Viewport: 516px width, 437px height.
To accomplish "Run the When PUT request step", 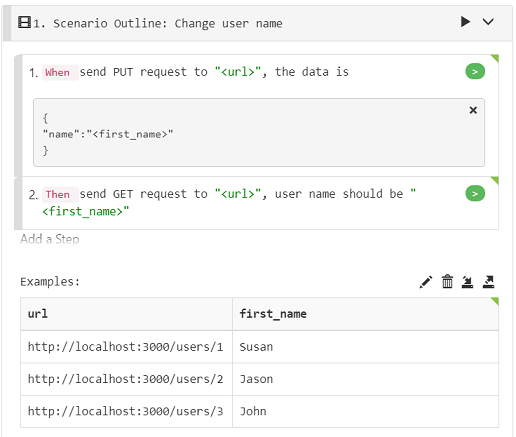I will (x=475, y=71).
